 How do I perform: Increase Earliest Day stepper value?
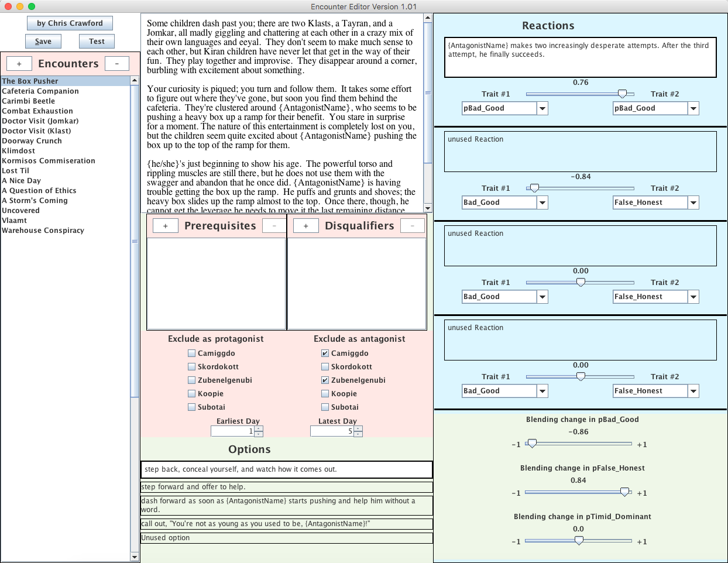tap(259, 428)
